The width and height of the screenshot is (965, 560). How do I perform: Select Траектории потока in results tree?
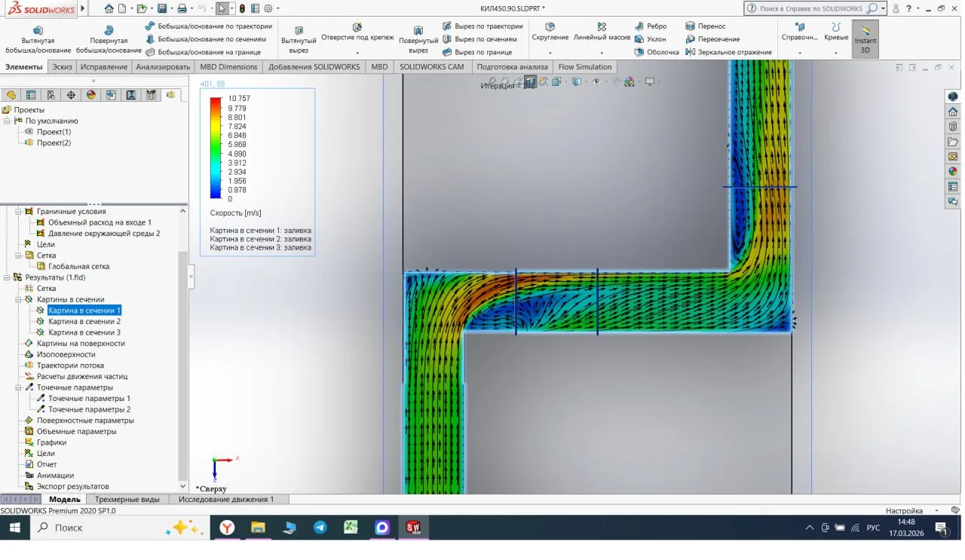coord(70,366)
